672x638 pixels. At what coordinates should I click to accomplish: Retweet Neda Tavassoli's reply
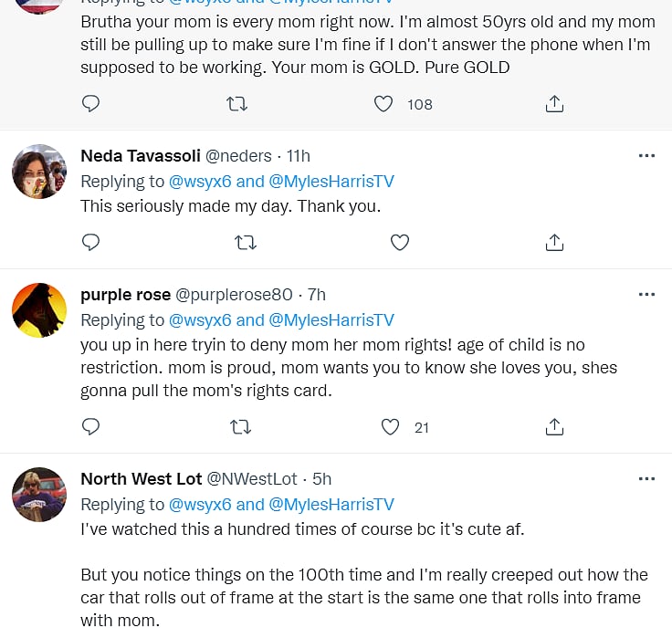click(246, 242)
